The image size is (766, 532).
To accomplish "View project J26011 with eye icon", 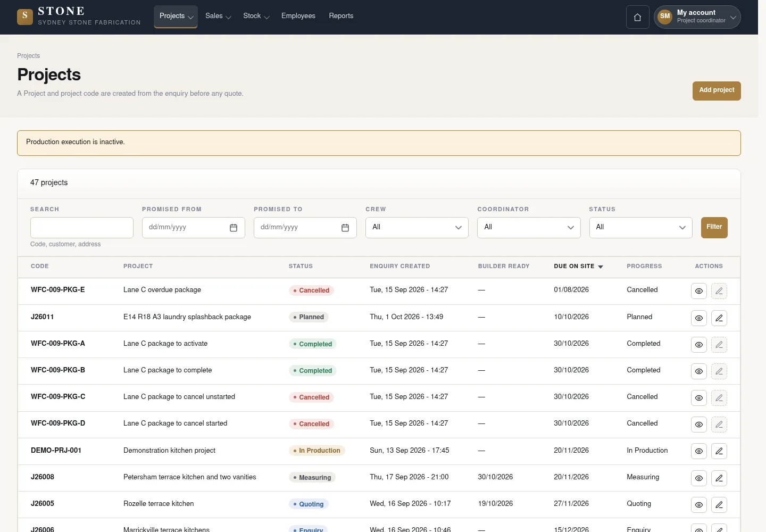I will tap(699, 318).
